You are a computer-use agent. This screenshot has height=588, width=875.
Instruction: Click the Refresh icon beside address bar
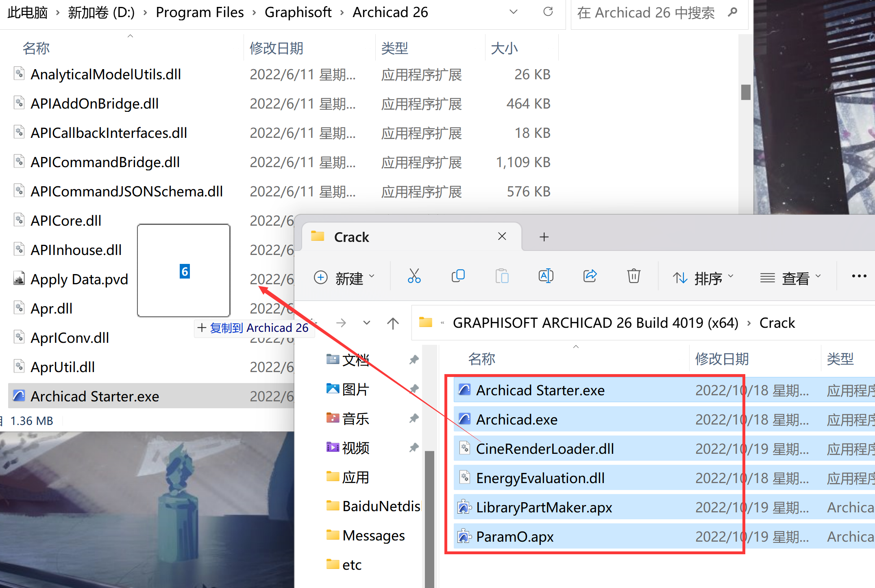point(548,12)
